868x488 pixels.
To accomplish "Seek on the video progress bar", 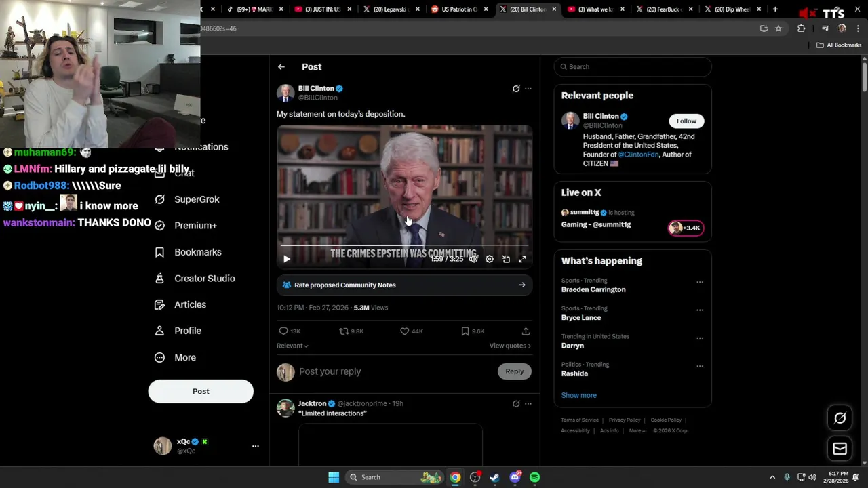I will pyautogui.click(x=404, y=245).
